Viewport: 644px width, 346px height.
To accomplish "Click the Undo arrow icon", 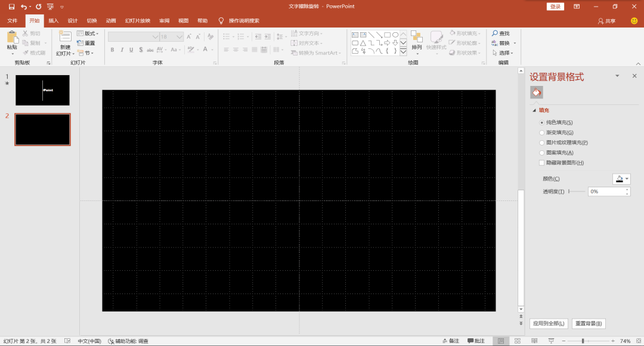I will coord(24,7).
